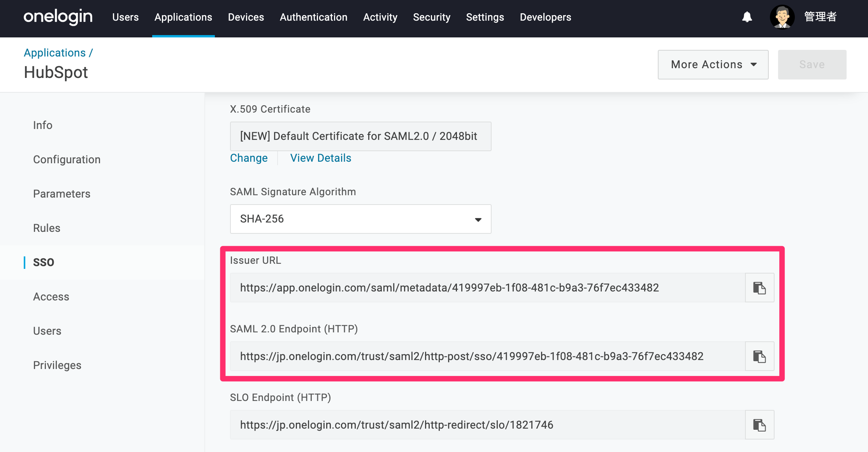The width and height of the screenshot is (868, 452).
Task: Click the disabled Save button
Action: (x=812, y=65)
